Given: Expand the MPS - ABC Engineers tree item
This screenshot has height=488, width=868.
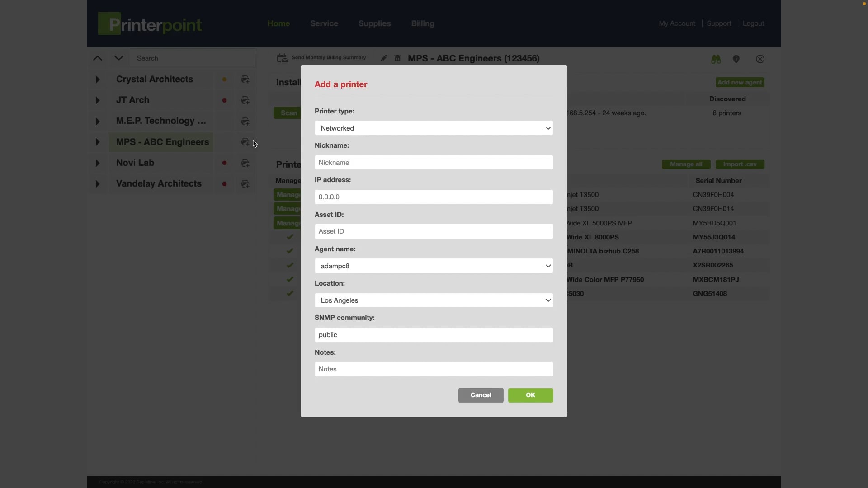Looking at the screenshot, I should tap(98, 141).
